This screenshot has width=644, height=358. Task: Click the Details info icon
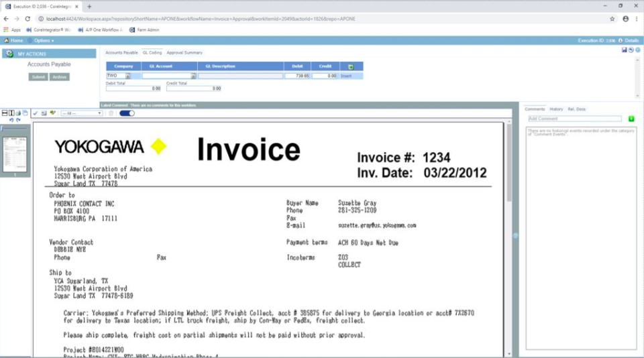click(621, 41)
